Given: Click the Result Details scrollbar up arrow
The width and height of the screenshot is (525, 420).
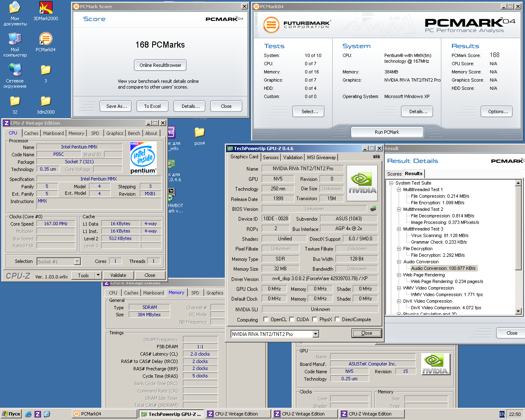Looking at the screenshot, I should [x=518, y=183].
